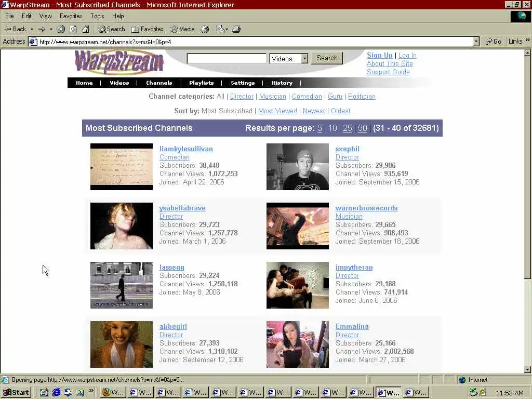Viewport: 532px width, 399px height.
Task: Expand the Mail icon dropdown arrow
Action: click(x=227, y=29)
